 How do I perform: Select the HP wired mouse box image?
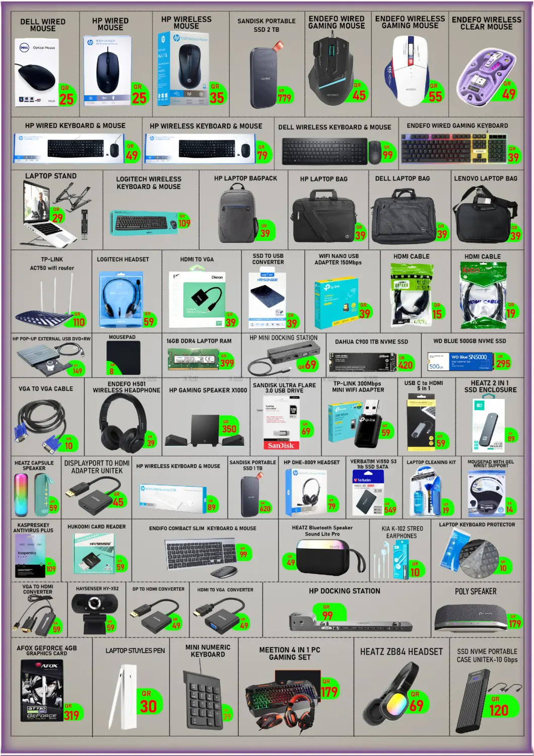pyautogui.click(x=107, y=71)
